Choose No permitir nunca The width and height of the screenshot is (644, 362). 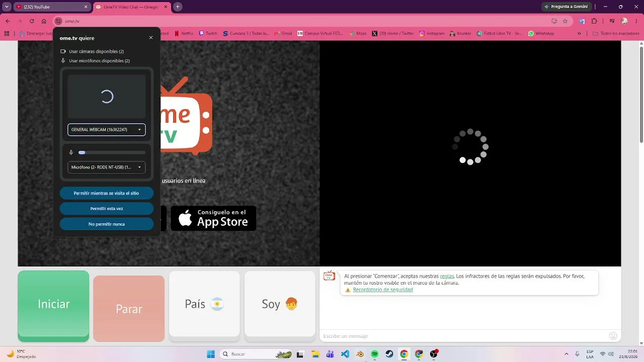(107, 224)
